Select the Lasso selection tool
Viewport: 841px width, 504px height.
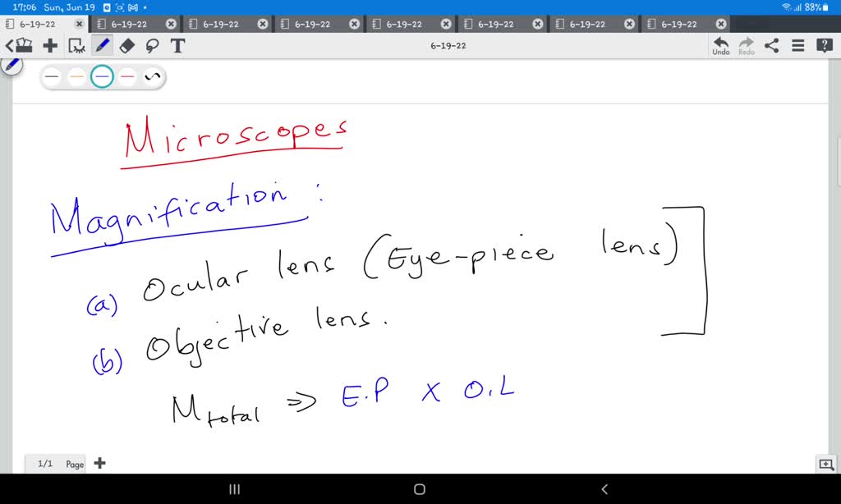[153, 46]
